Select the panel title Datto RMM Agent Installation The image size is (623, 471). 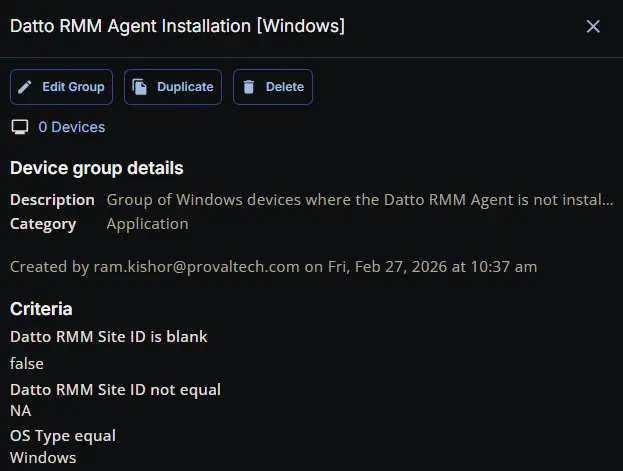[x=177, y=26]
